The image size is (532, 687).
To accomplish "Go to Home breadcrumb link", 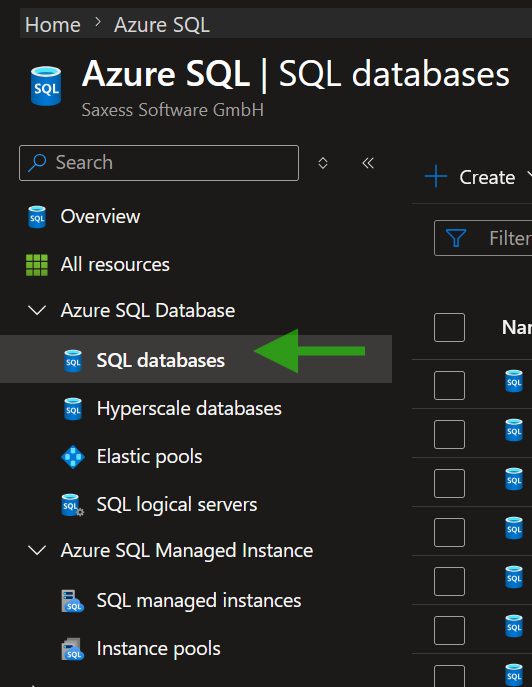I will point(53,25).
